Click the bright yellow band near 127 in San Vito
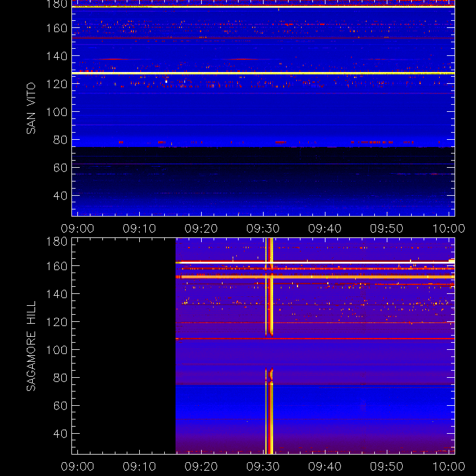The width and height of the screenshot is (476, 476). tap(263, 73)
